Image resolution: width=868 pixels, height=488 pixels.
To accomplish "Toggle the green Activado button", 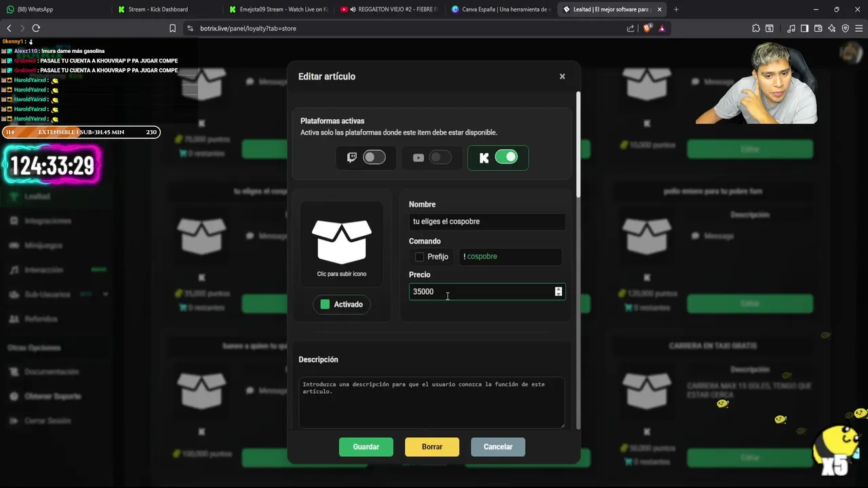I will click(342, 304).
